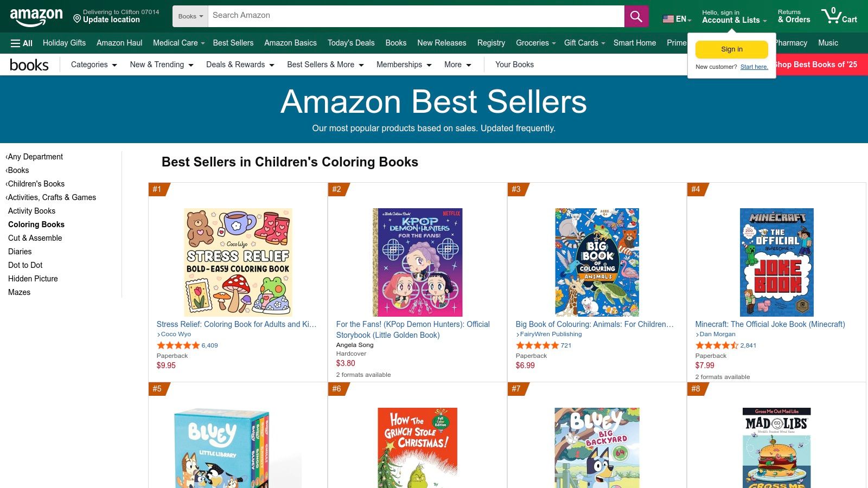Click the US flag language icon
The height and width of the screenshot is (488, 868).
click(x=667, y=18)
